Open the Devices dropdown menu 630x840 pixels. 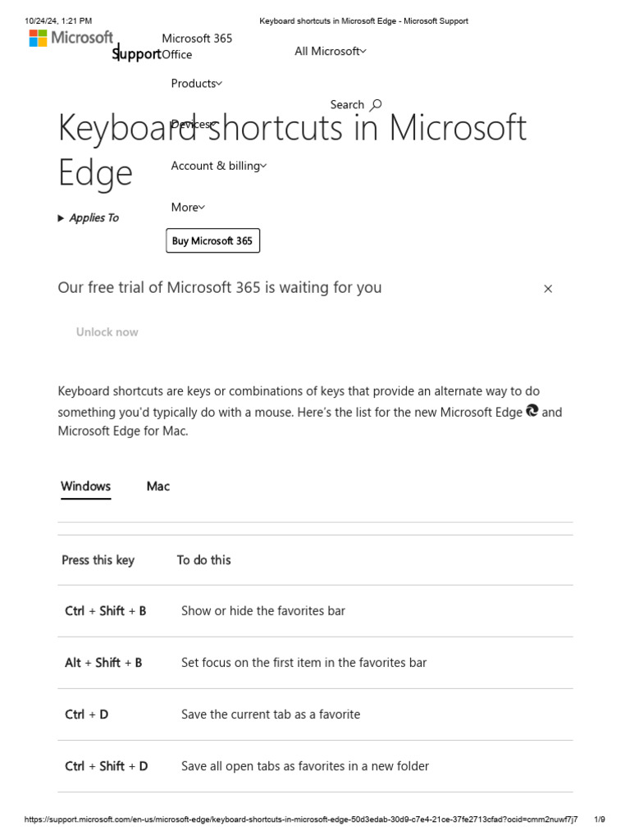[194, 125]
